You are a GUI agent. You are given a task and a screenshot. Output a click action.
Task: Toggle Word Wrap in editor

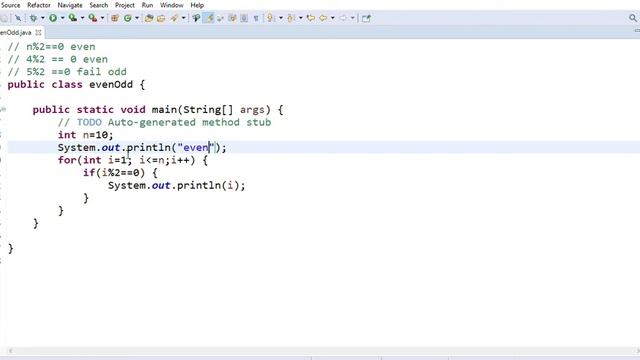point(220,18)
